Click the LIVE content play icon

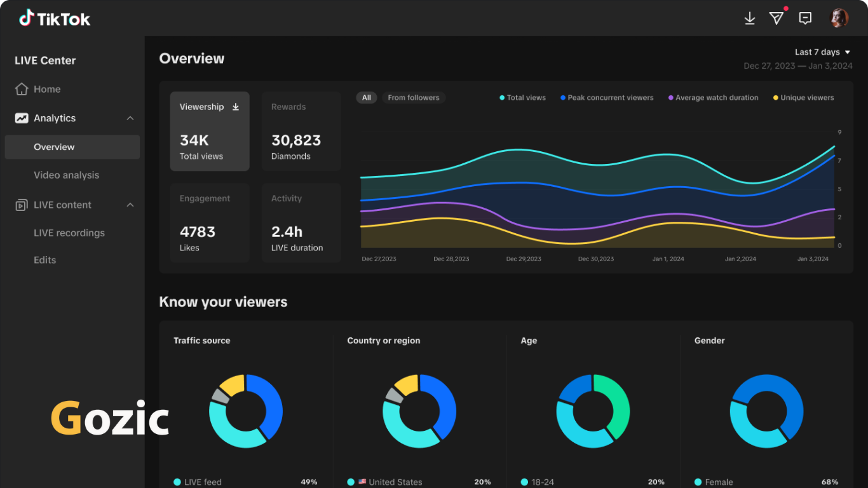click(x=22, y=205)
